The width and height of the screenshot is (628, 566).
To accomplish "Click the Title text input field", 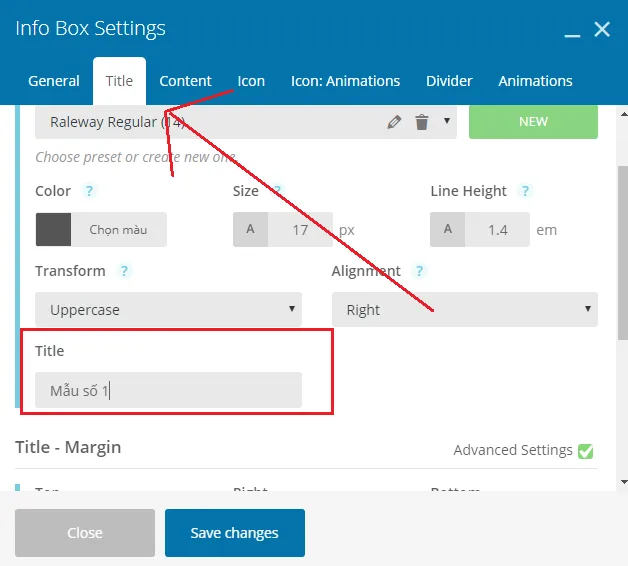I will tap(168, 390).
